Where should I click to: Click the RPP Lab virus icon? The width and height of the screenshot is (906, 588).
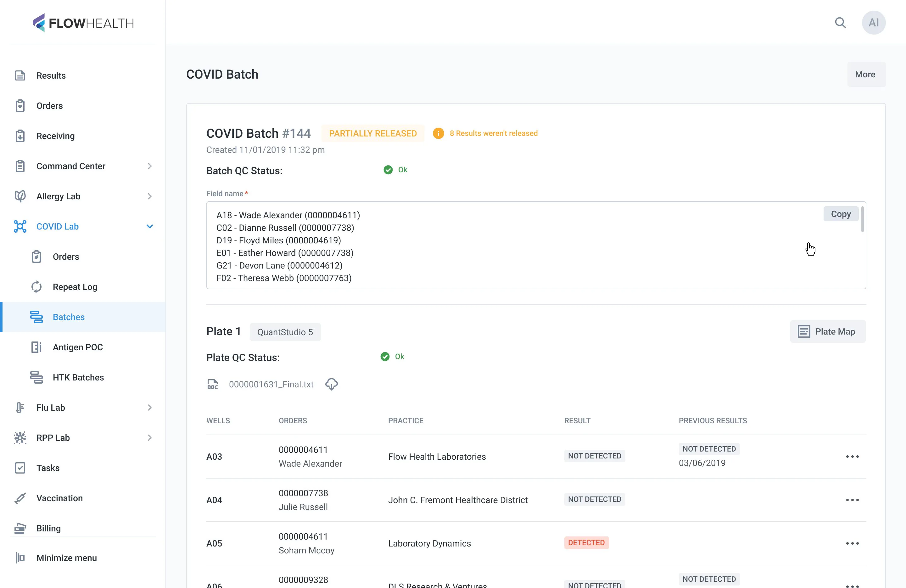(x=20, y=438)
